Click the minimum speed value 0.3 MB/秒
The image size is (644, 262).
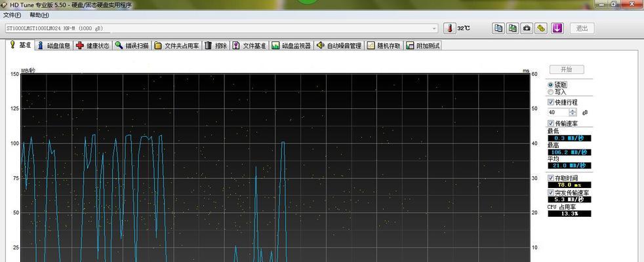tap(569, 138)
